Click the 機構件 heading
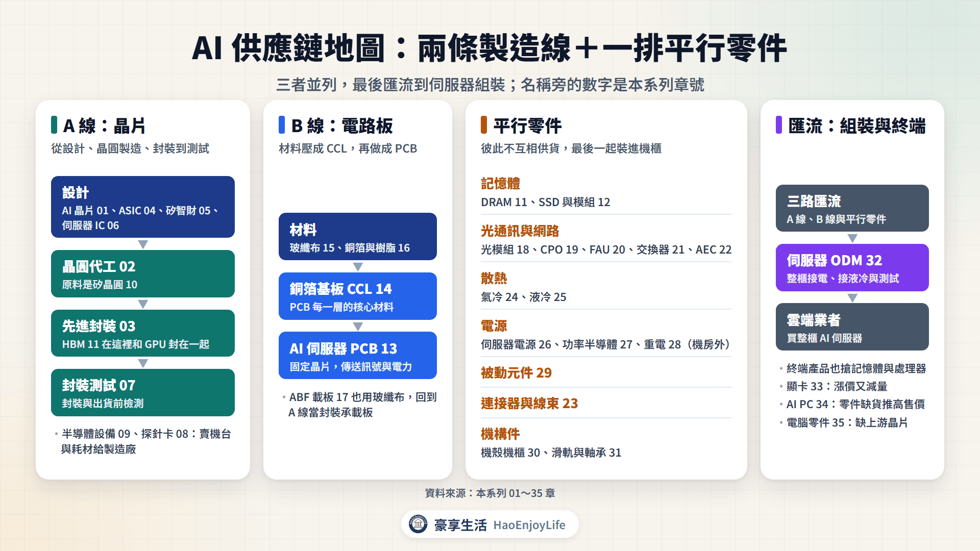The image size is (980, 551). pos(500,434)
